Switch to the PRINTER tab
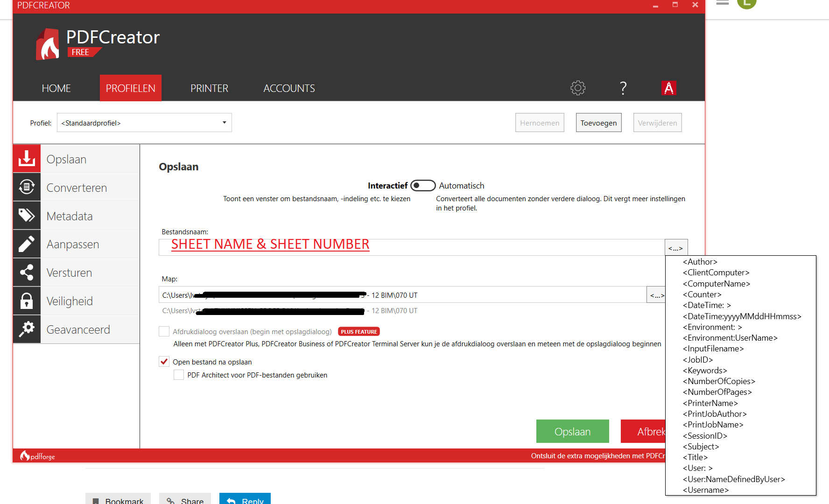 pos(209,88)
